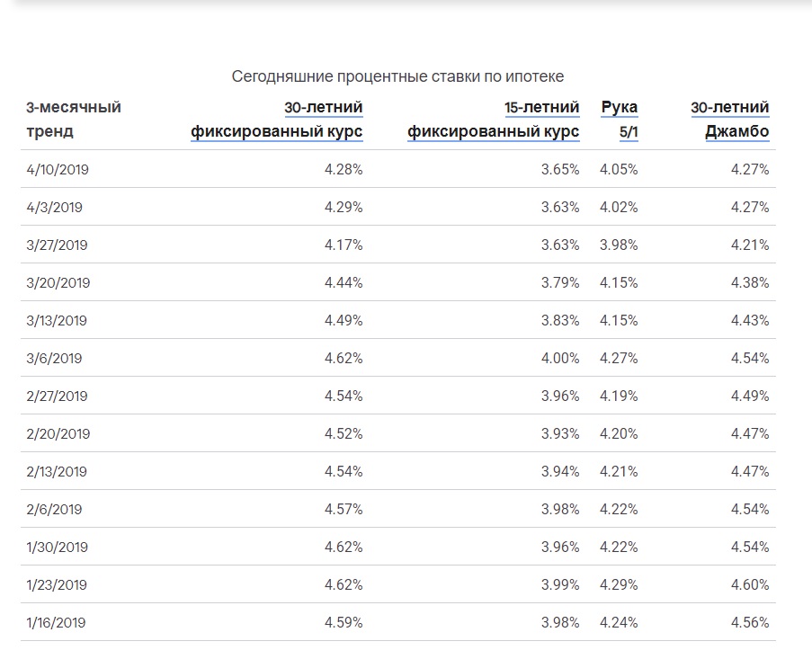The height and width of the screenshot is (659, 812).
Task: Click the table title Сегодняшние процентные ставки по ипотеке
Action: click(397, 76)
